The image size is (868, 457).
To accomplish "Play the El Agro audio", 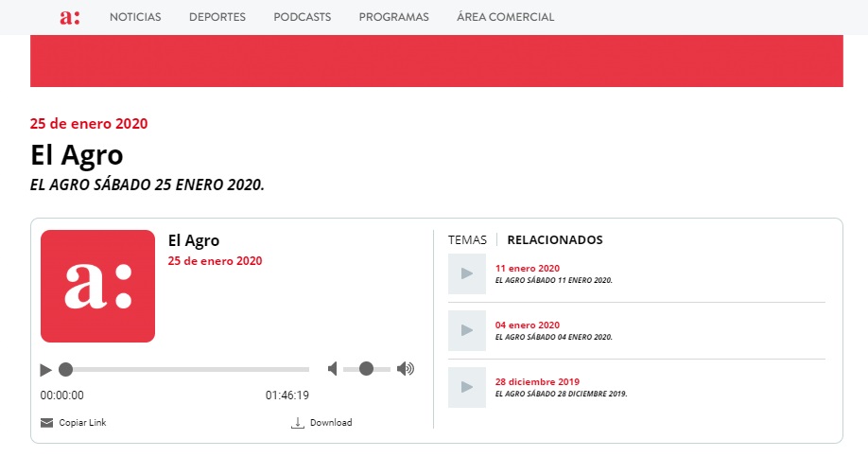I will 46,369.
